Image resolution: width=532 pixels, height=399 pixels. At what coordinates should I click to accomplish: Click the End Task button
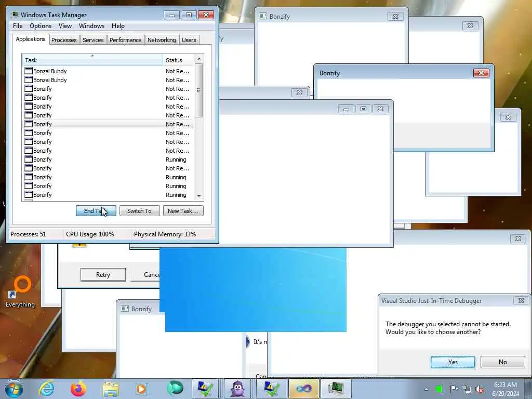(96, 211)
